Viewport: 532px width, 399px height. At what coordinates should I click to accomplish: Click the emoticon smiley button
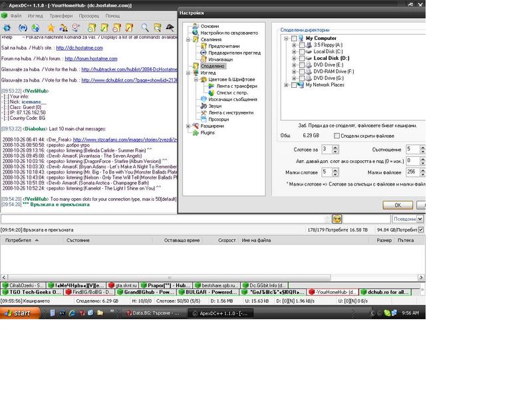click(337, 219)
